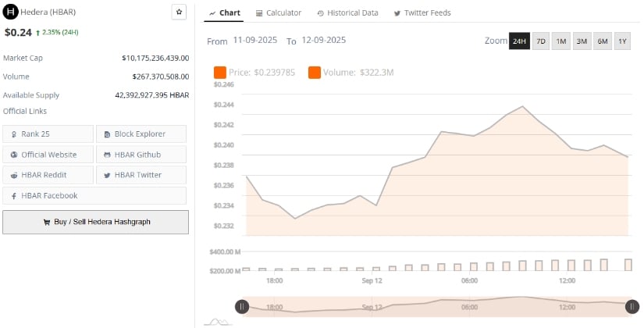Screen dimensions: 644x328
Task: Click the Sep 12 axis label on chart
Action: pos(372,280)
